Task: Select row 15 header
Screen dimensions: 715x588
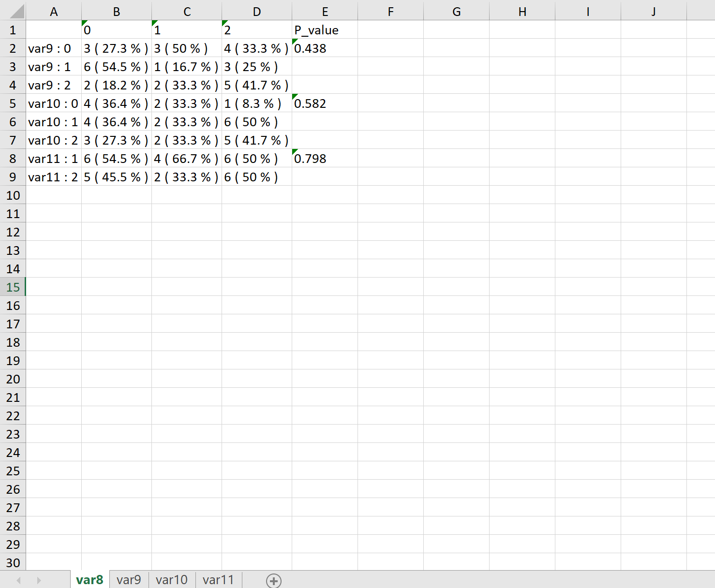Action: click(13, 287)
